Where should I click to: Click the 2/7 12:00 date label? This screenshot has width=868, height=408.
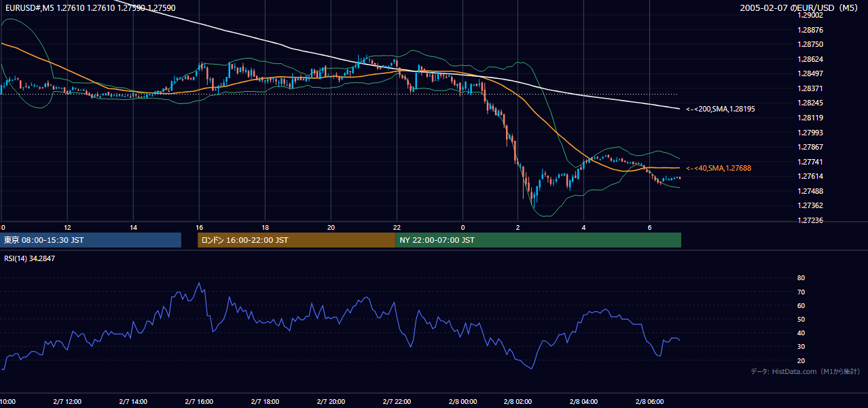tap(67, 402)
